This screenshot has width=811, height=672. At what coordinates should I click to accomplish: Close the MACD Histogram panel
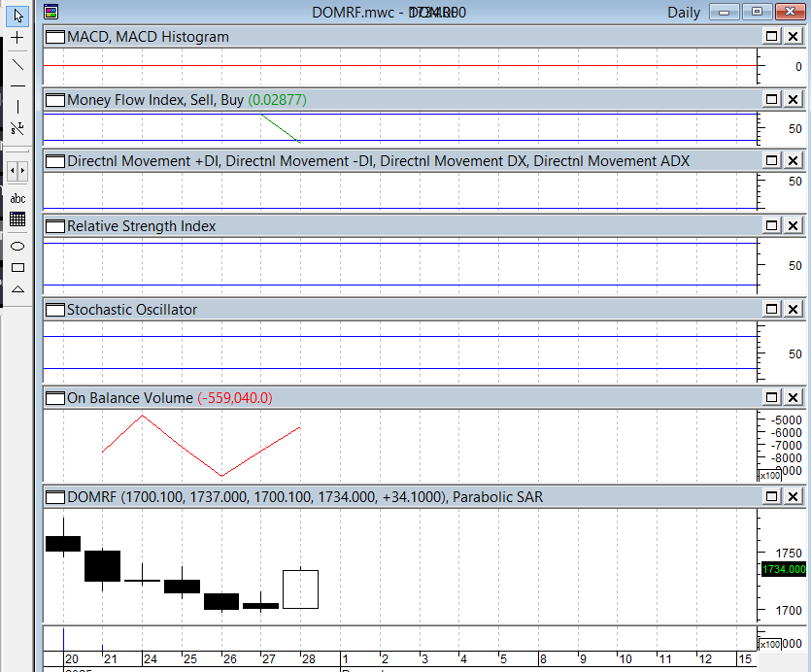(x=793, y=36)
